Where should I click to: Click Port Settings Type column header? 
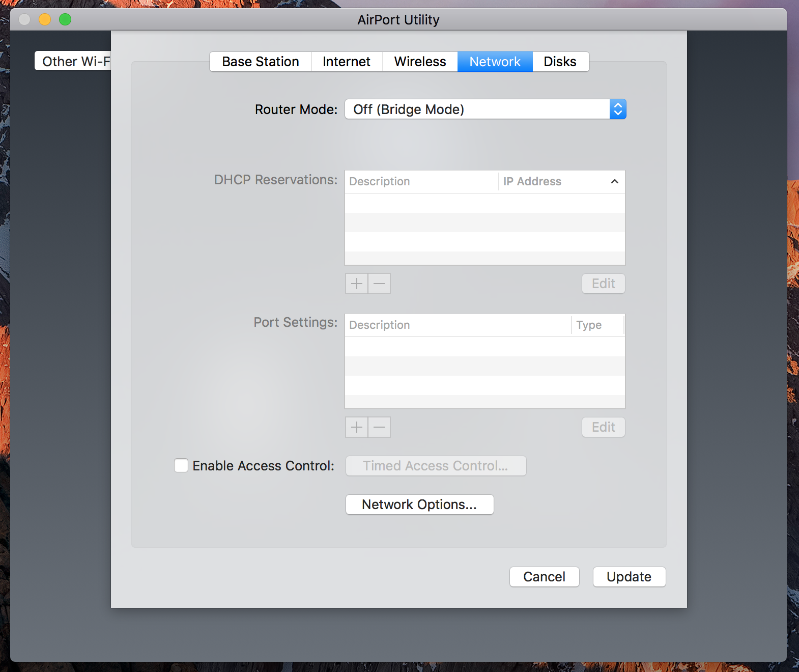tap(598, 325)
